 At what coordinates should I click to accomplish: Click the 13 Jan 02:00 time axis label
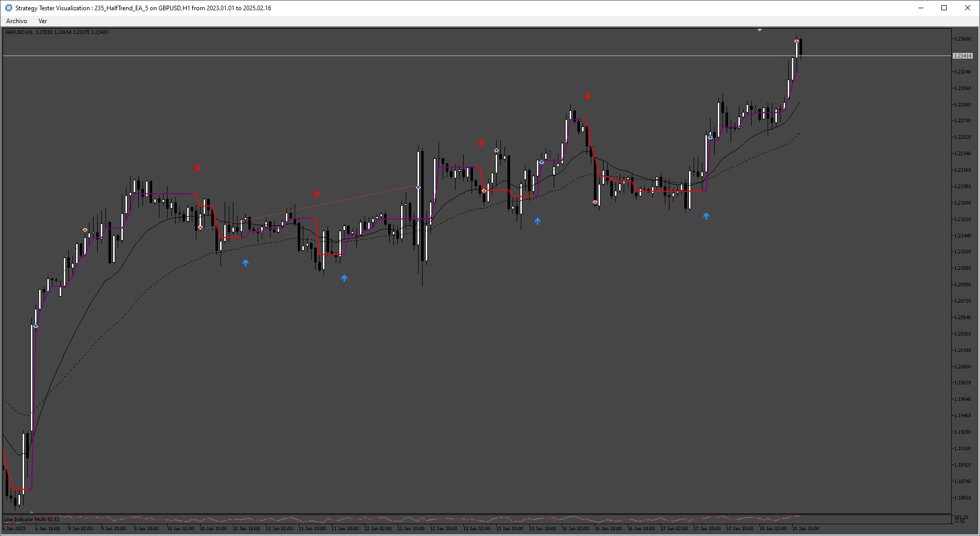pyautogui.click(x=477, y=528)
